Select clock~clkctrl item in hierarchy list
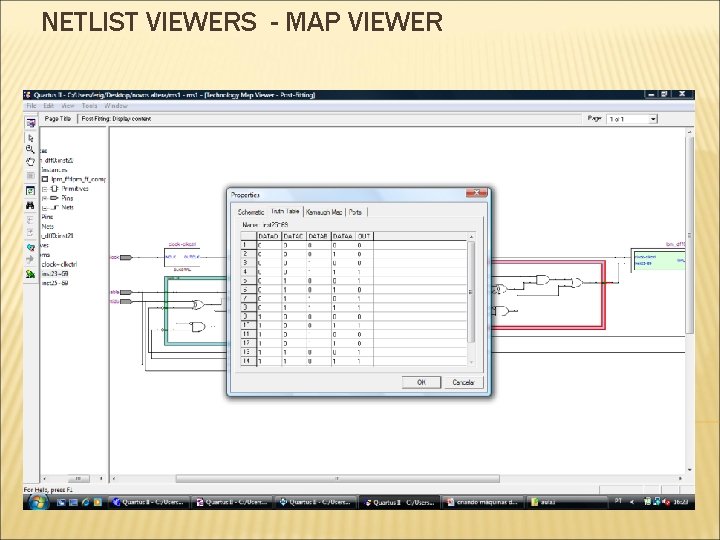 pos(59,264)
